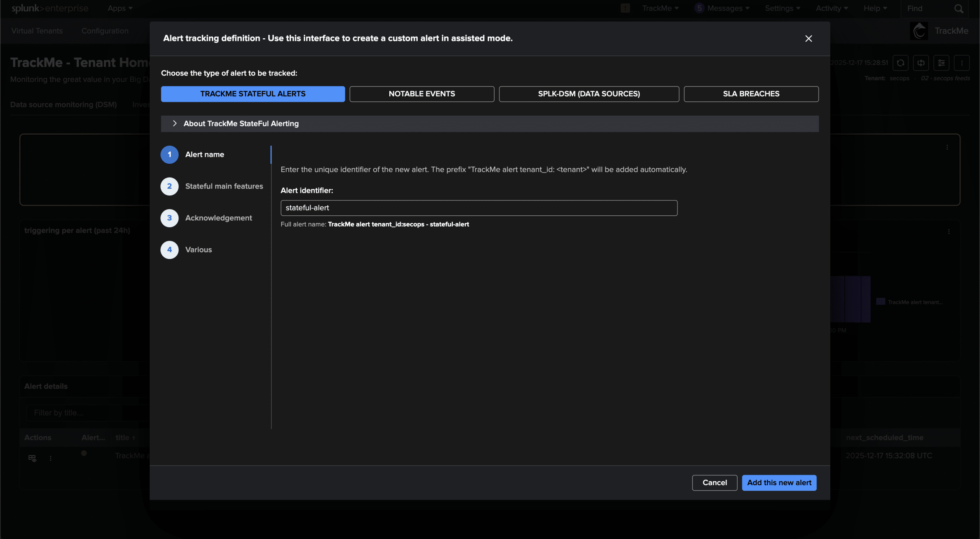This screenshot has width=980, height=539.
Task: Close the alert tracking dialog with X
Action: pos(808,39)
